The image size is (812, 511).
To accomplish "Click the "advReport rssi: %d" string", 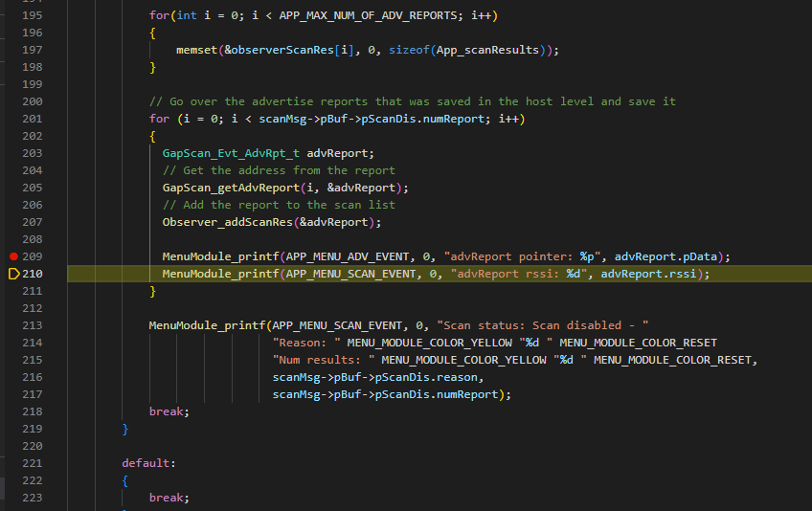I will pos(519,274).
